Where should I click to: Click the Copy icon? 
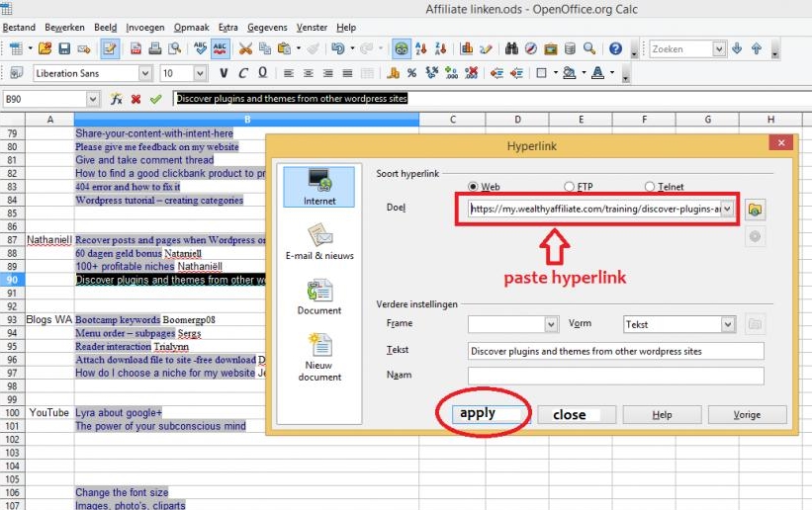(x=265, y=48)
